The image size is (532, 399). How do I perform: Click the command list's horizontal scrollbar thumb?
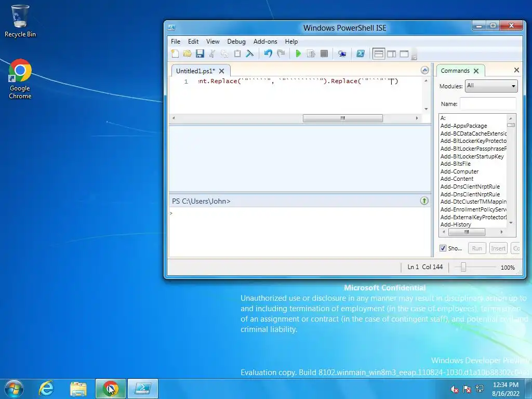click(467, 232)
